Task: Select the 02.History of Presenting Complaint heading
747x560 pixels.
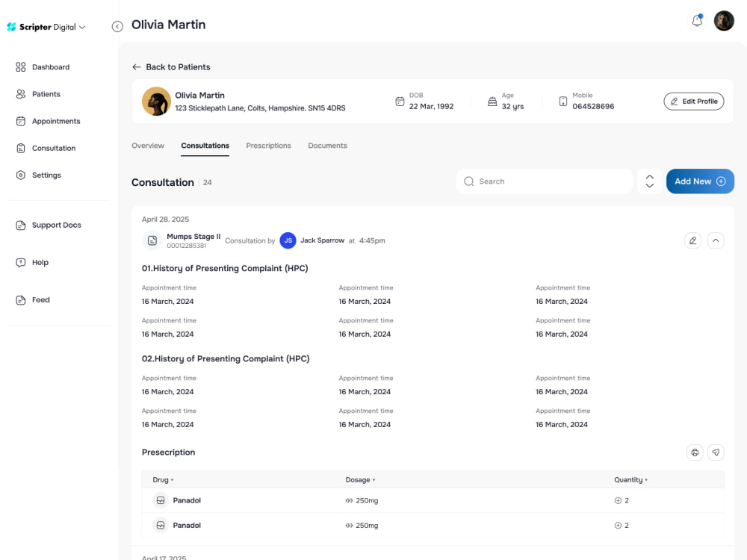Action: (226, 359)
